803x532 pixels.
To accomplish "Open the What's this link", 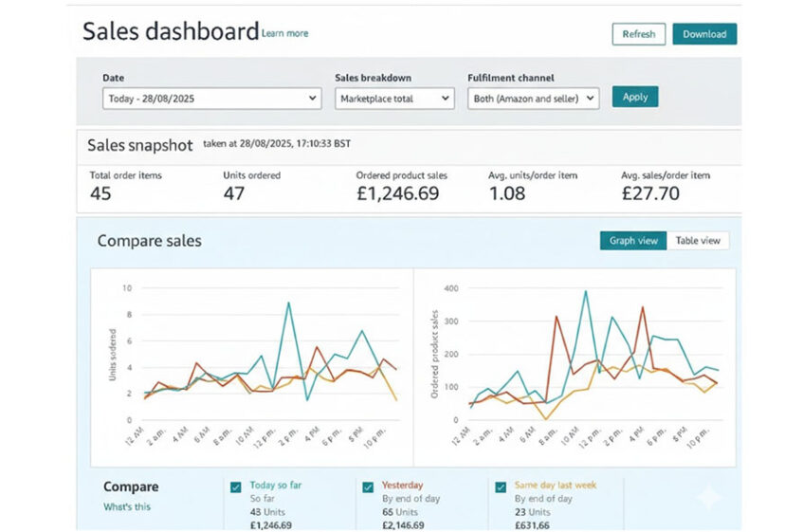I will click(126, 506).
